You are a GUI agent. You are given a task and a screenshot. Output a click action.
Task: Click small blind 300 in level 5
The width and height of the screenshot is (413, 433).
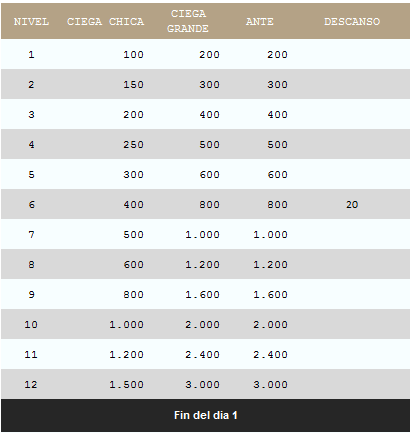pos(133,174)
